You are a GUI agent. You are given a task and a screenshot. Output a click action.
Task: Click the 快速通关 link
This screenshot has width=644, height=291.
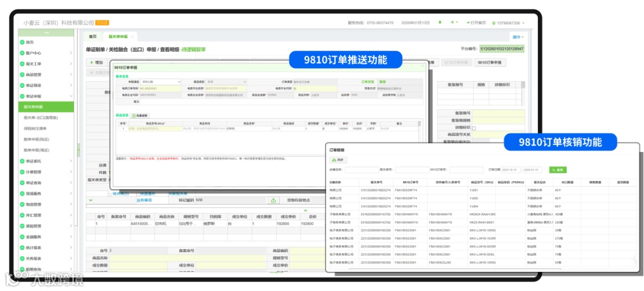coord(146,194)
